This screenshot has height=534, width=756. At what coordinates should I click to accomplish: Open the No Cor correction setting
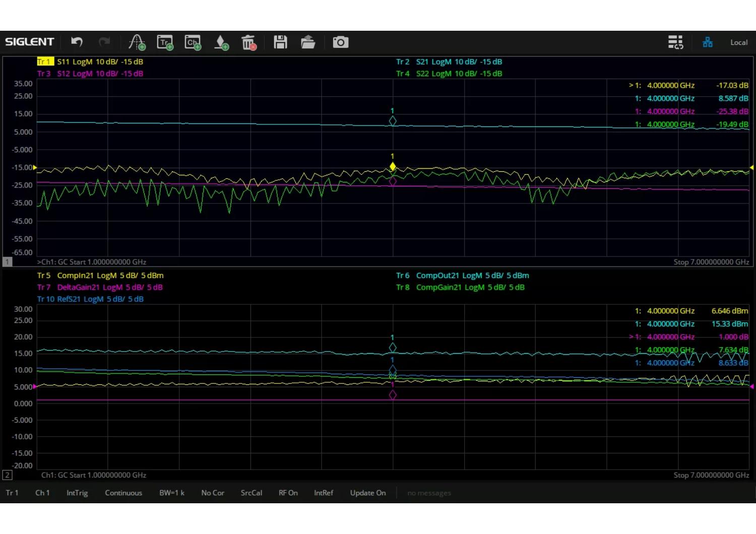coord(212,493)
